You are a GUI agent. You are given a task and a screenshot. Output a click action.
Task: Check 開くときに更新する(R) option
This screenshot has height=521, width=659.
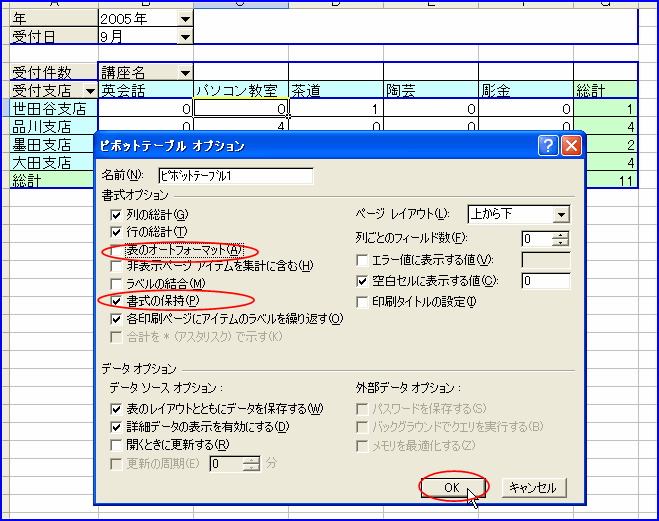coord(116,445)
